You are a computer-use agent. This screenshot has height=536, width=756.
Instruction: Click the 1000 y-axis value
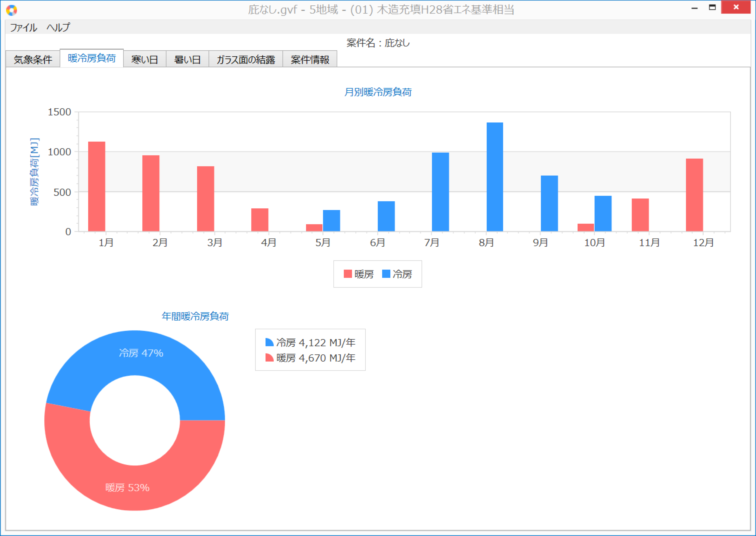pyautogui.click(x=59, y=152)
